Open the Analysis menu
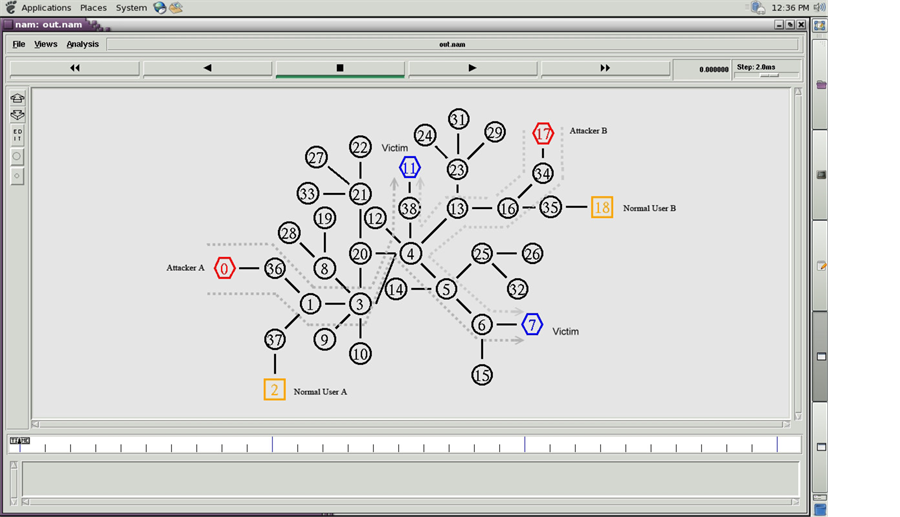 coord(83,44)
